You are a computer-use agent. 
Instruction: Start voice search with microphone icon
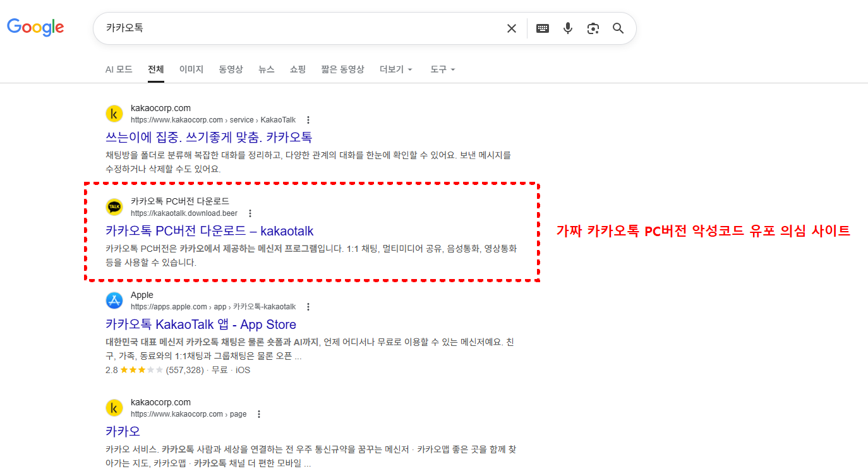pyautogui.click(x=568, y=28)
